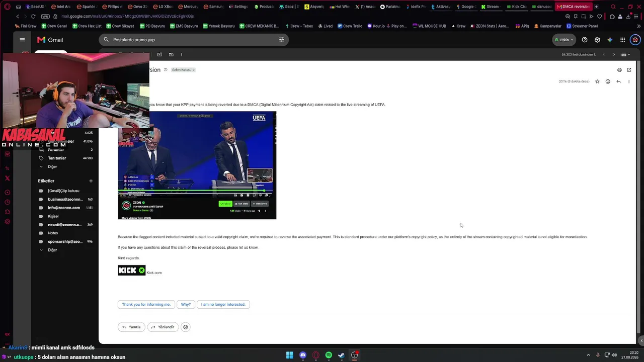644x362 pixels.
Task: Open the email toolbar overflow menu
Action: point(182,54)
